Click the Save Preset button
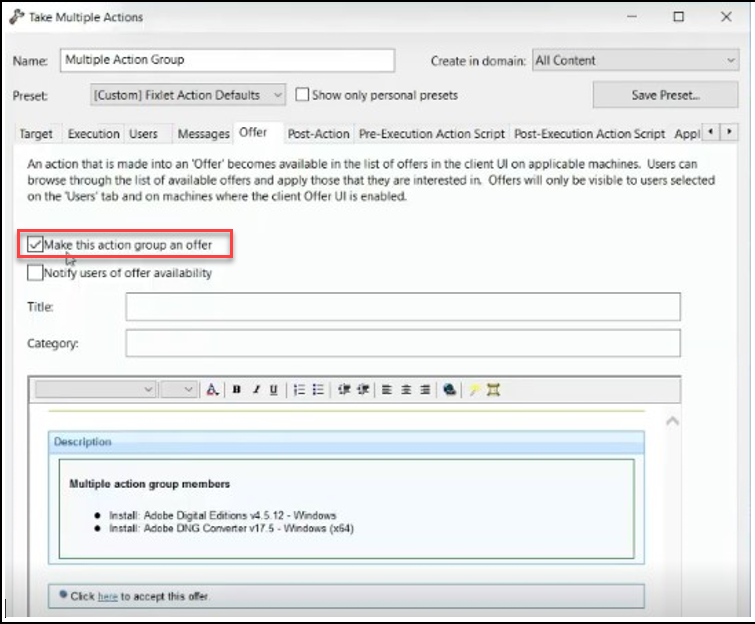The height and width of the screenshot is (624, 755). pyautogui.click(x=665, y=95)
